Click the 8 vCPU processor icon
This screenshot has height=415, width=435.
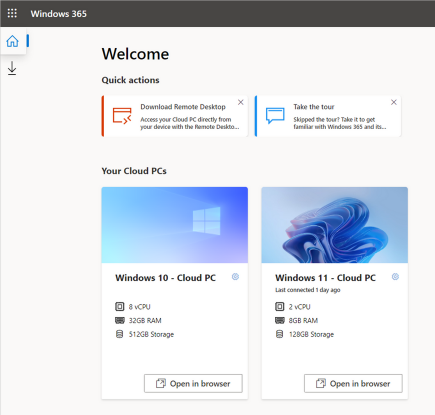(x=119, y=306)
